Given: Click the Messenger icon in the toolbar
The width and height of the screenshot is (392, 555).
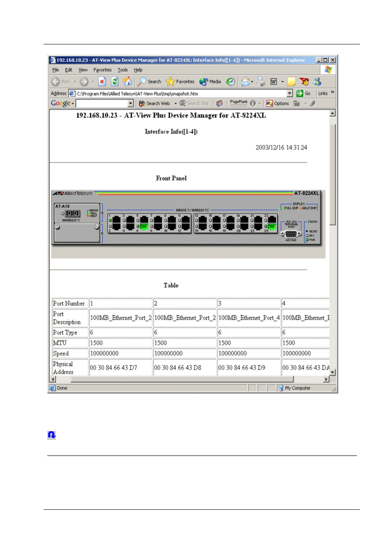Looking at the screenshot, I should [317, 82].
